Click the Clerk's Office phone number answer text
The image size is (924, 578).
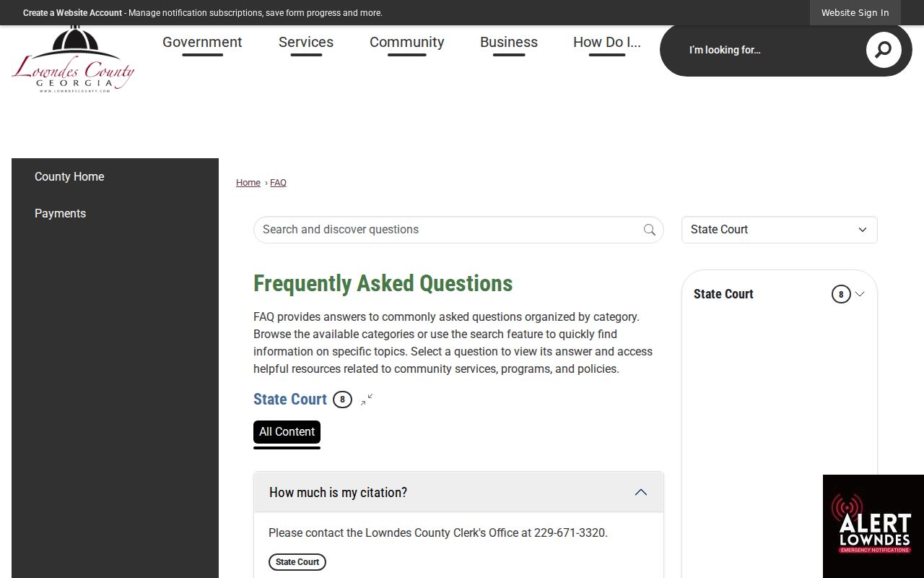coord(438,533)
